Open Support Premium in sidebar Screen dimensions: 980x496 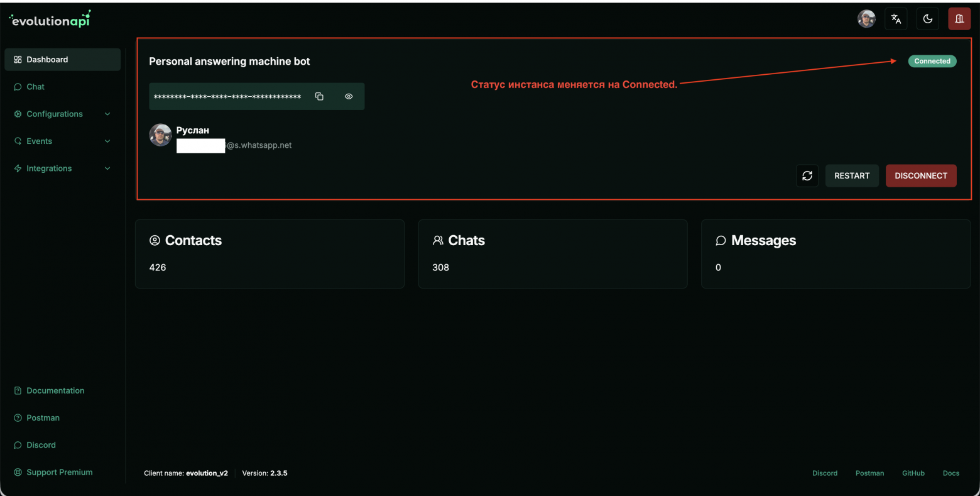tap(59, 472)
